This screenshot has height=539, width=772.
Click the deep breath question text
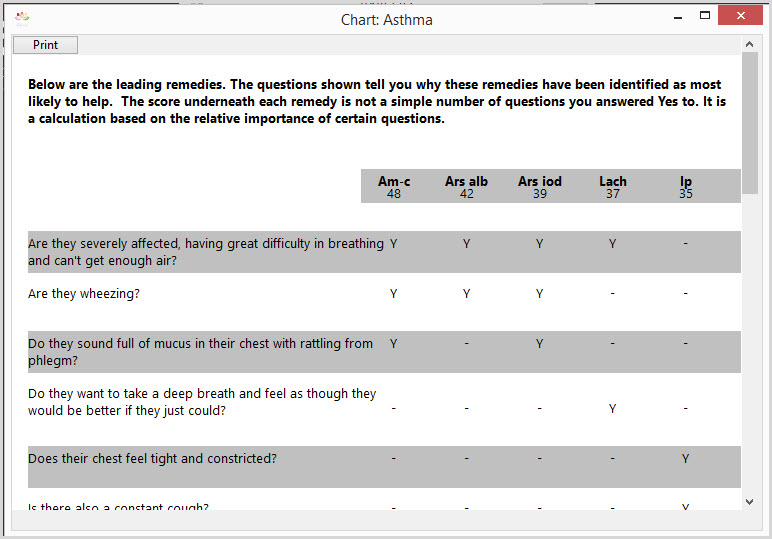202,402
